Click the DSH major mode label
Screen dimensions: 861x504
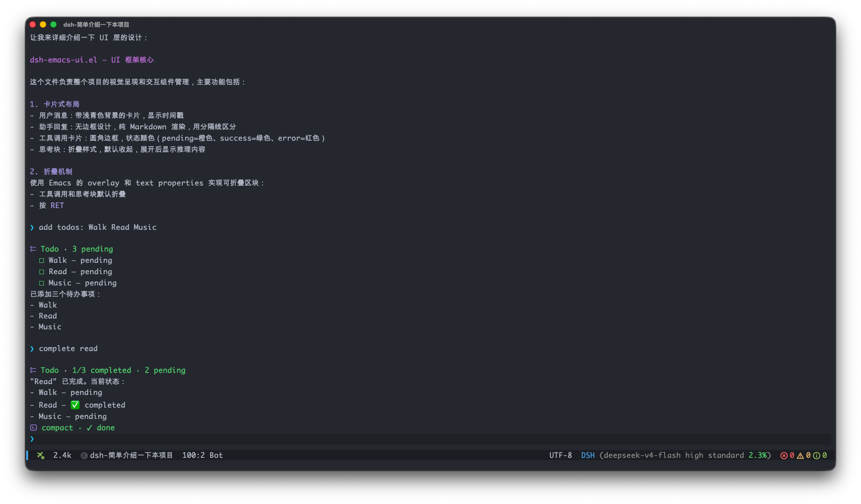588,455
